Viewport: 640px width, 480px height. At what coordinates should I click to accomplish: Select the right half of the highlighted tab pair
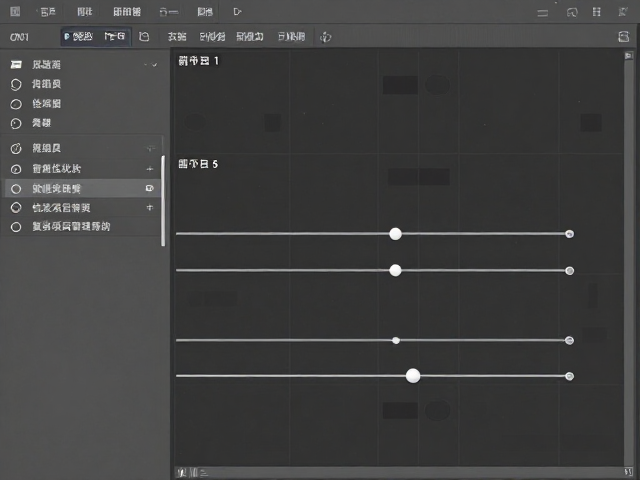coord(114,37)
